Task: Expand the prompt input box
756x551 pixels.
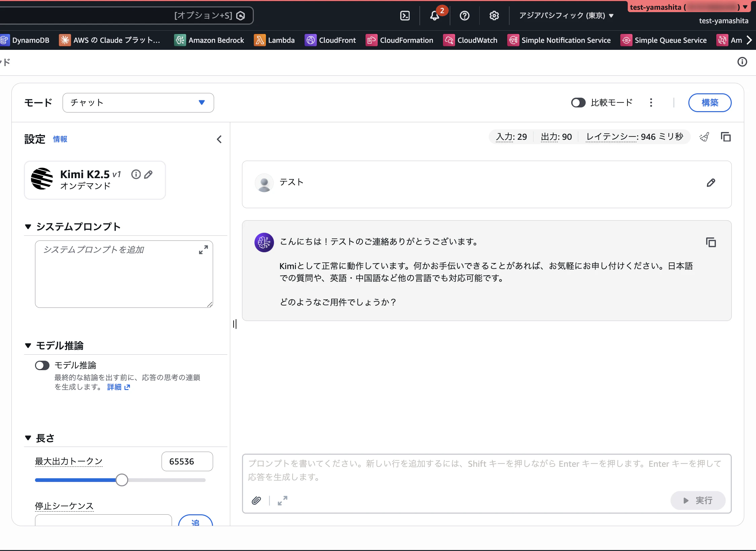Action: click(282, 501)
